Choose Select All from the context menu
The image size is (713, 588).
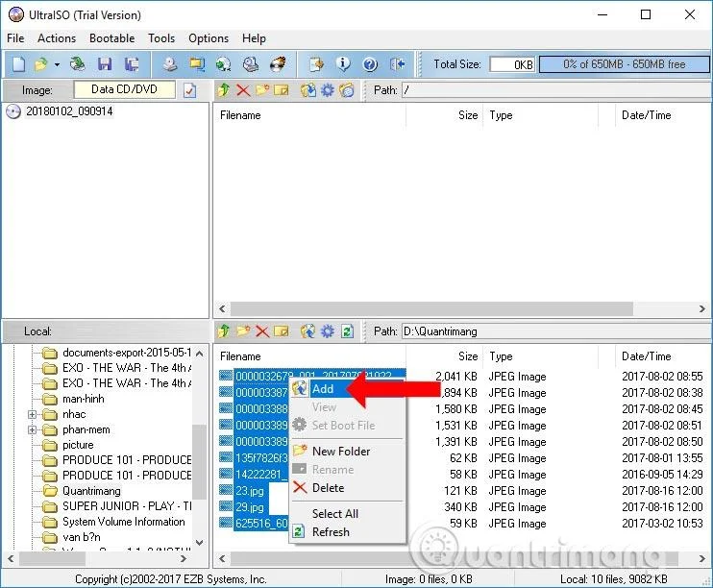pos(347,513)
